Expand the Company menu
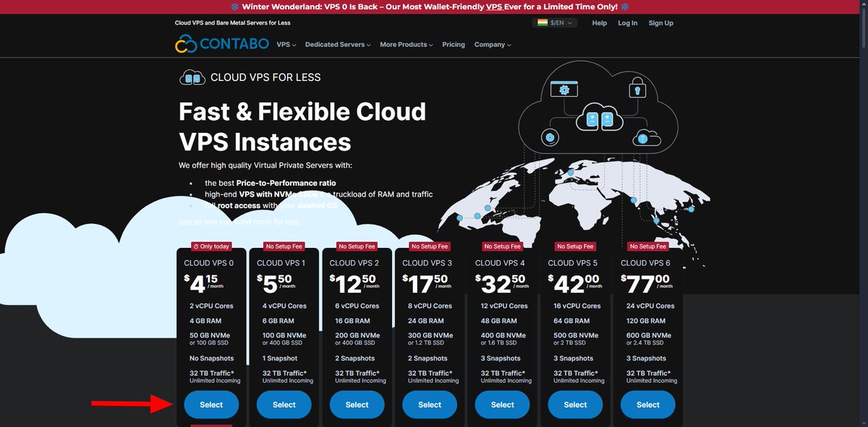Viewport: 868px width, 427px height. click(493, 45)
